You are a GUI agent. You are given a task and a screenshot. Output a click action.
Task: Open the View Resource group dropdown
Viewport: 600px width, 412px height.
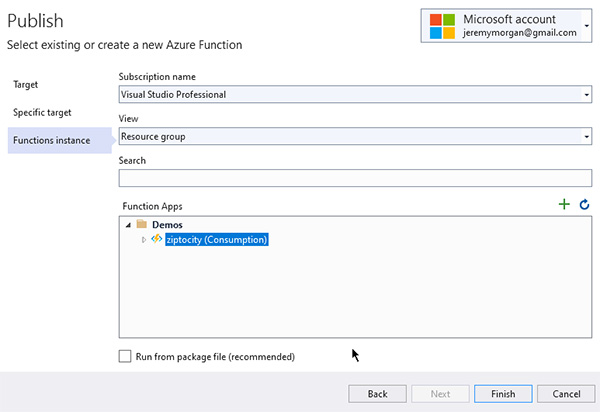355,136
